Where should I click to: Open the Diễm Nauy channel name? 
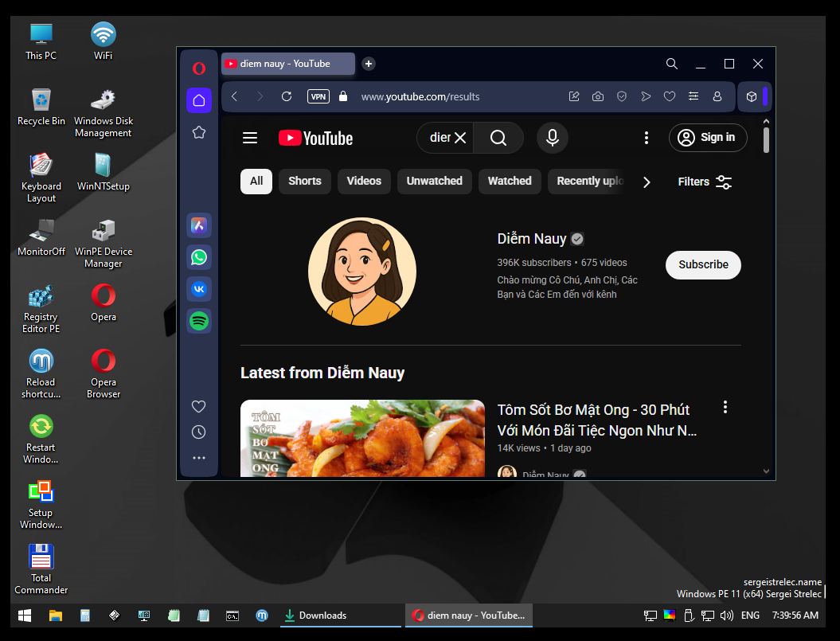coord(531,239)
